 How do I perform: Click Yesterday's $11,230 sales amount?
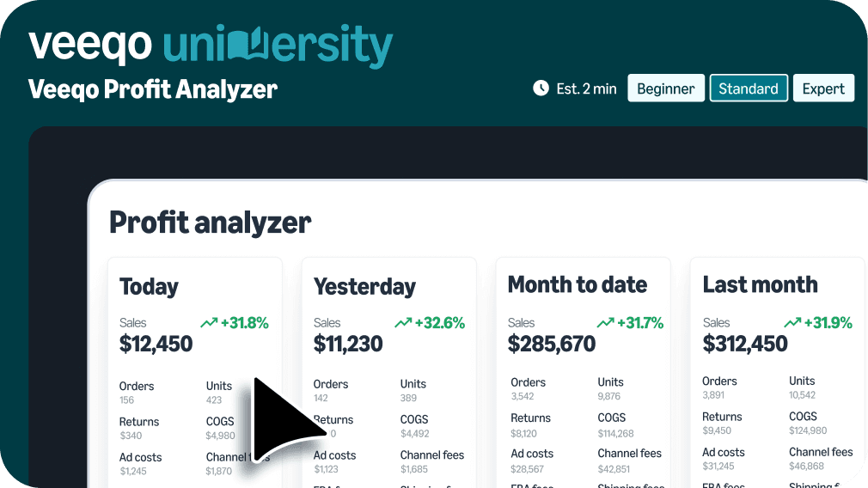tap(349, 345)
